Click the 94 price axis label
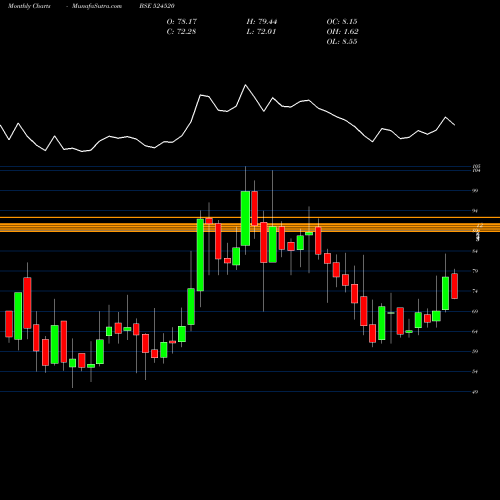Screen dimensions: 500x500 (x=475, y=211)
